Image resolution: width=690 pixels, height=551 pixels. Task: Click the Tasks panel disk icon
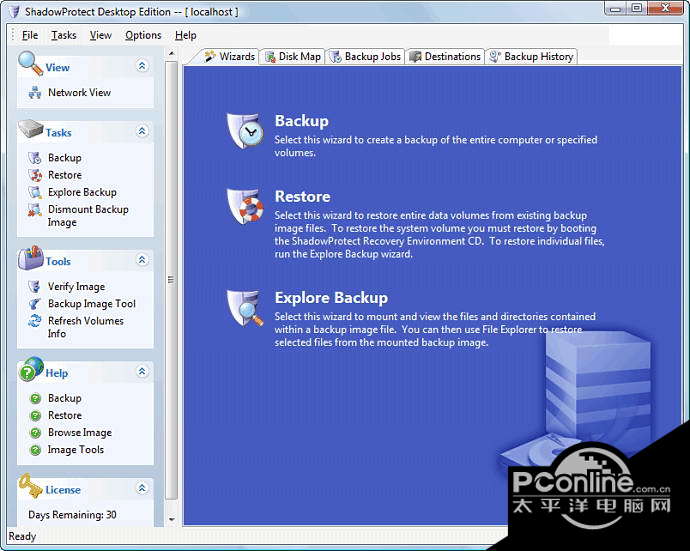pyautogui.click(x=31, y=129)
